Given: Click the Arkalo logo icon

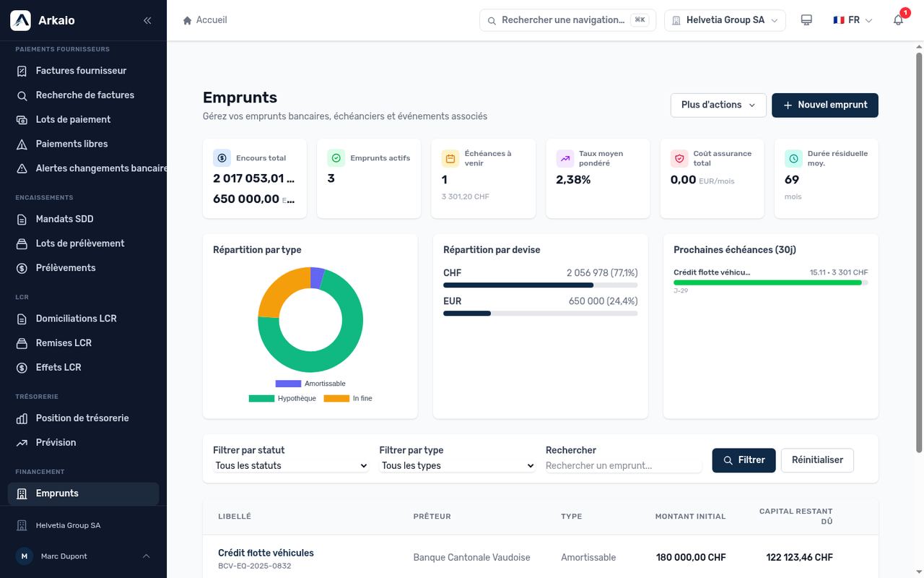Looking at the screenshot, I should (x=20, y=20).
